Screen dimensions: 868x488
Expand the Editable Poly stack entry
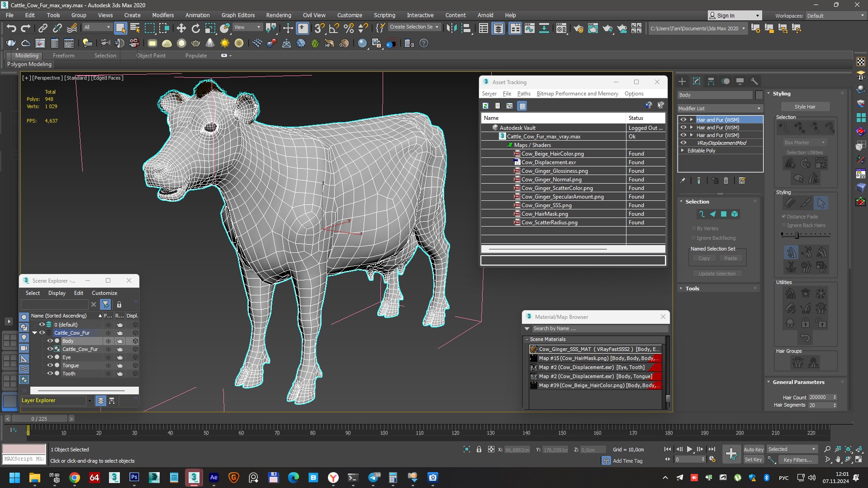tap(682, 151)
